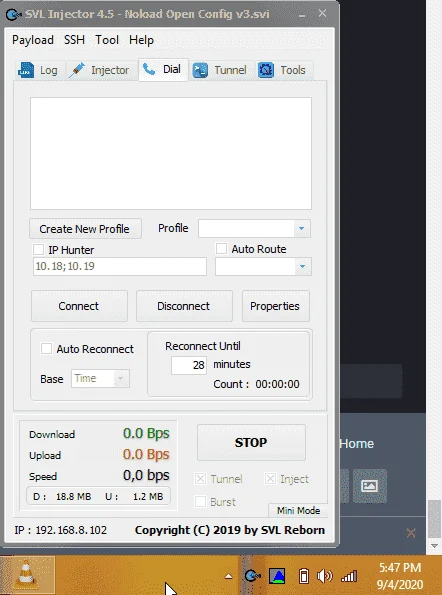442x595 pixels.
Task: Click the empty dial profile list box
Action: point(171,153)
